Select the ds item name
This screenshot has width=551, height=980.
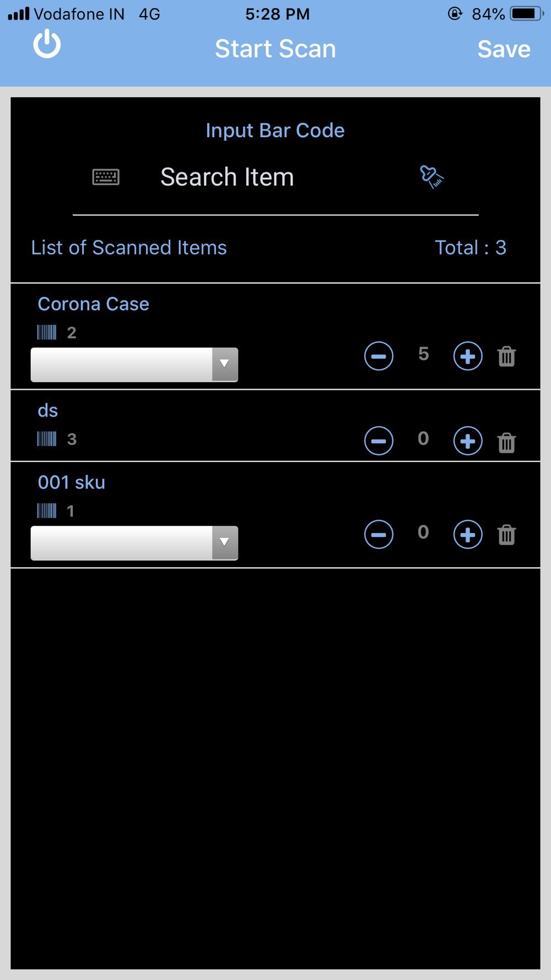coord(48,411)
